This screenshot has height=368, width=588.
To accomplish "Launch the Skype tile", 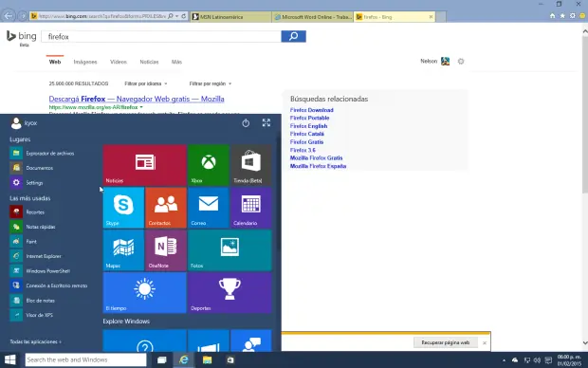I will [x=123, y=208].
